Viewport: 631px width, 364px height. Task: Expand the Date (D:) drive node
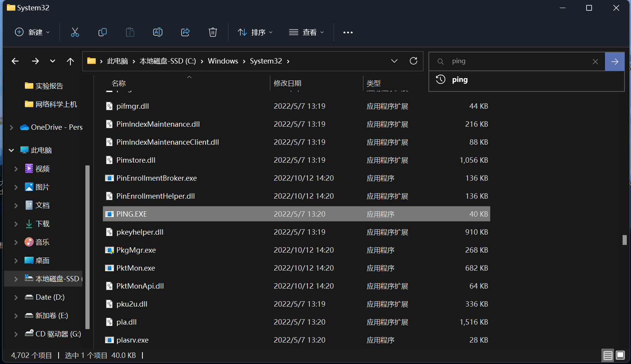pos(16,297)
